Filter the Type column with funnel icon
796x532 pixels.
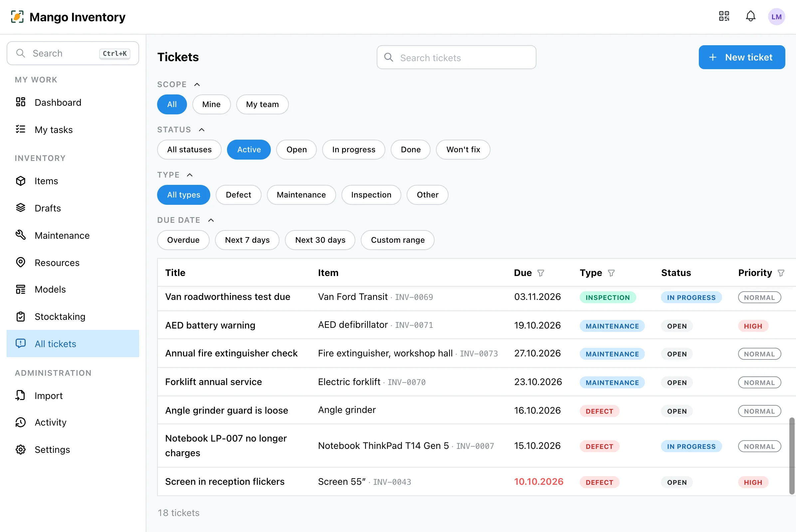(x=611, y=273)
